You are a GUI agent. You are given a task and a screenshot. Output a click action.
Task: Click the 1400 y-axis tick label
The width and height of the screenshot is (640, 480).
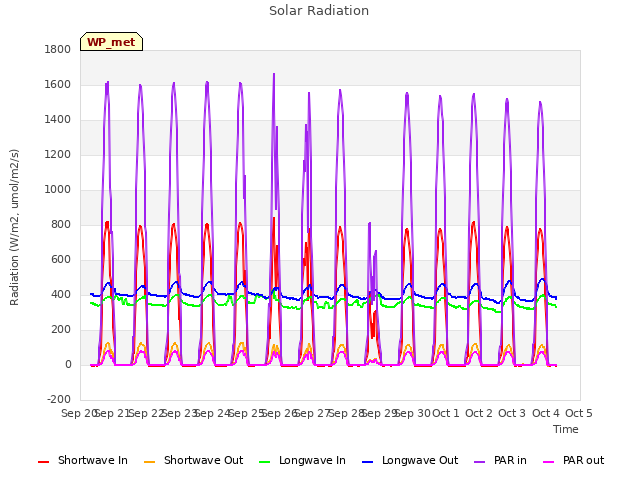pos(58,120)
